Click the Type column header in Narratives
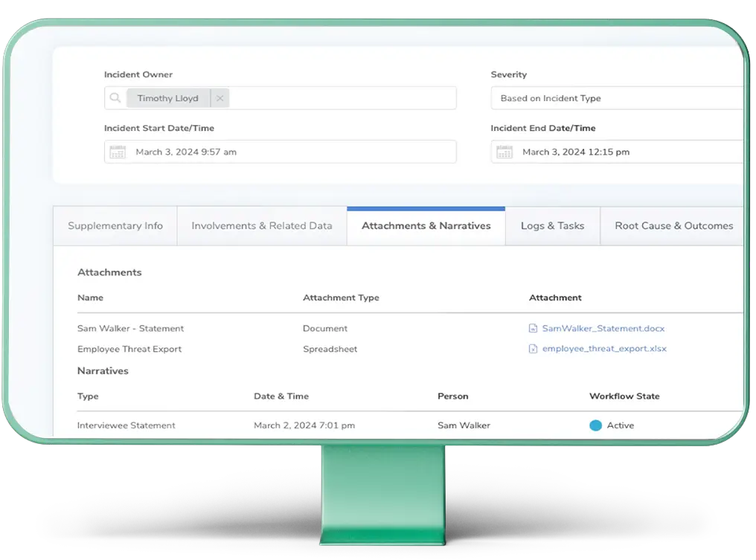 coord(88,396)
